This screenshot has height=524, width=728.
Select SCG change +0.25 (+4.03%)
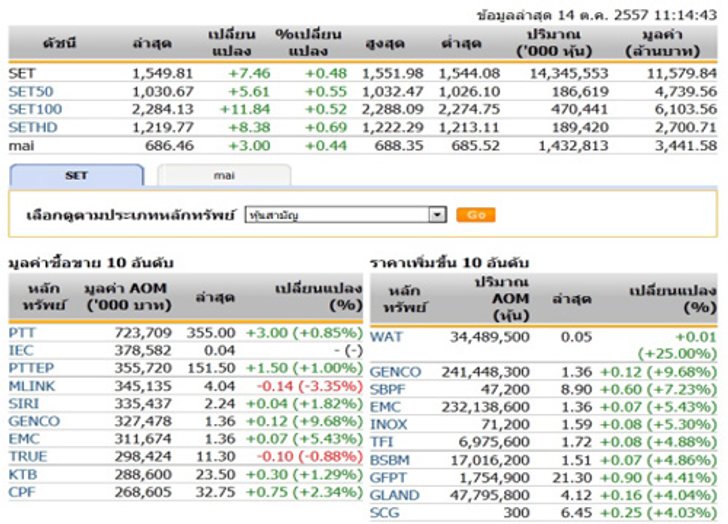pos(658,513)
